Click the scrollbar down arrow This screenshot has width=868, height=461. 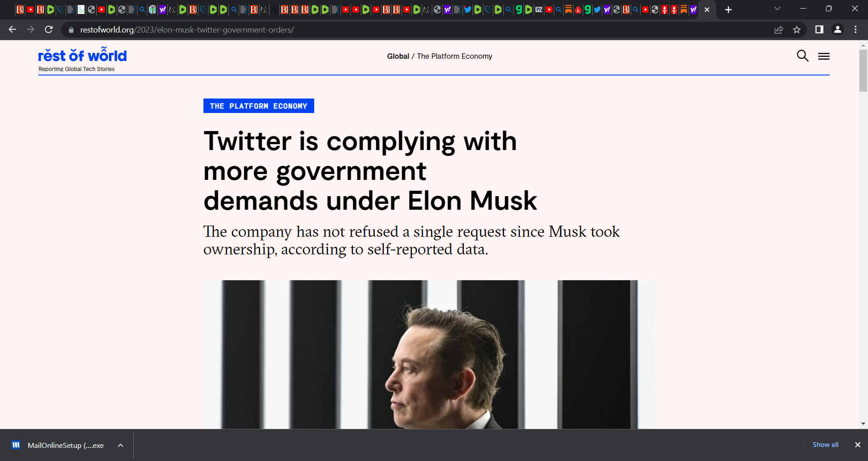[863, 423]
